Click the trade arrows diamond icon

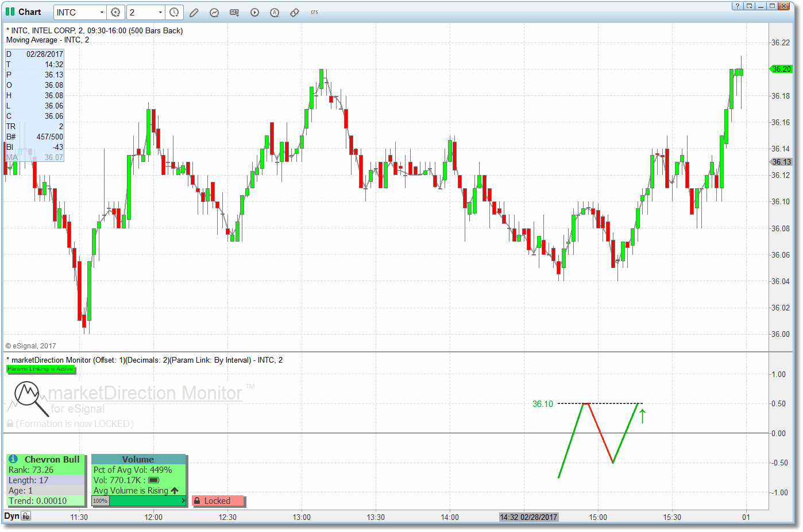(295, 12)
